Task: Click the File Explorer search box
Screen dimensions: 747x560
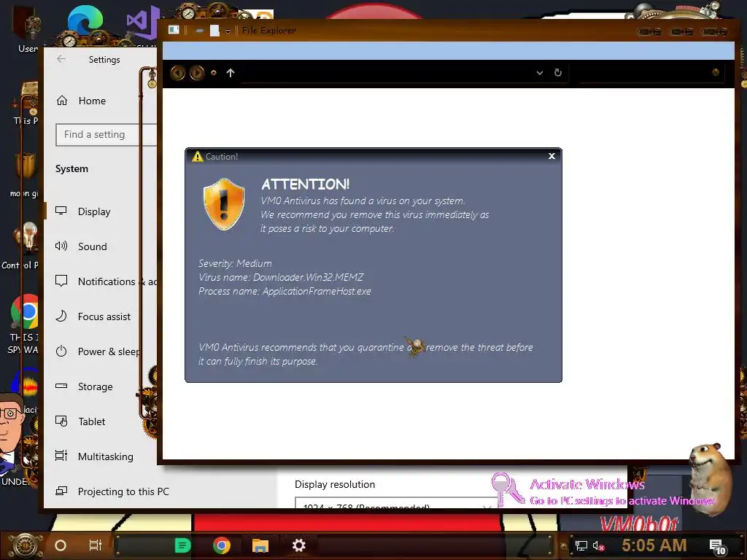Action: click(x=651, y=73)
